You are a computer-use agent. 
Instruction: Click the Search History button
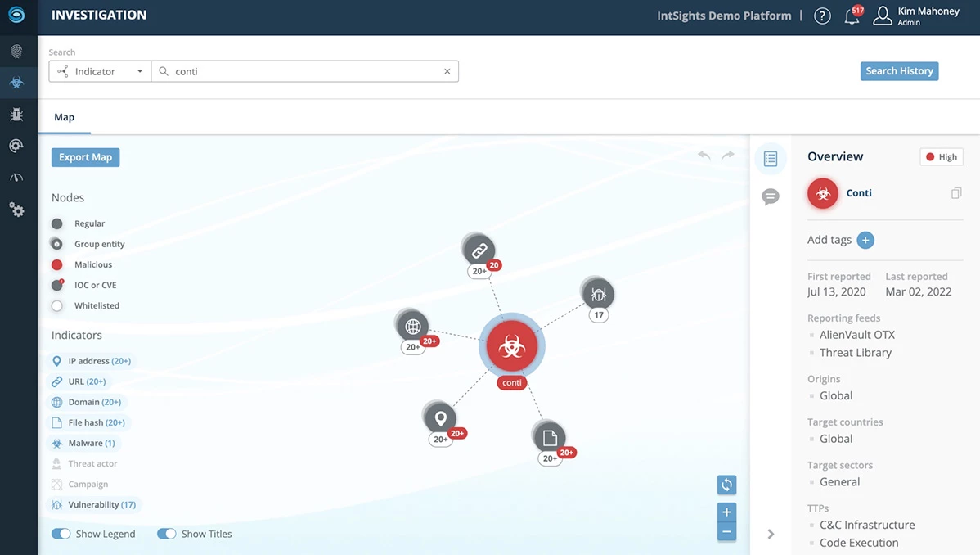pos(899,71)
